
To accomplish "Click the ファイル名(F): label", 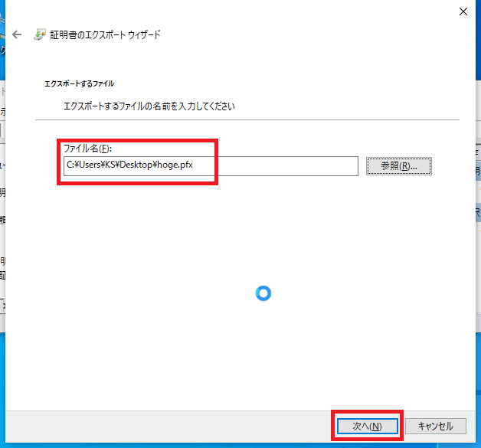I will [87, 149].
